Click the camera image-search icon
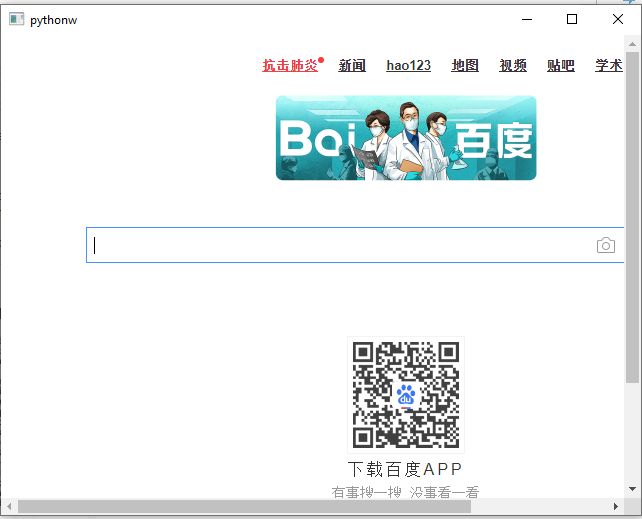Image resolution: width=642 pixels, height=519 pixels. tap(606, 245)
